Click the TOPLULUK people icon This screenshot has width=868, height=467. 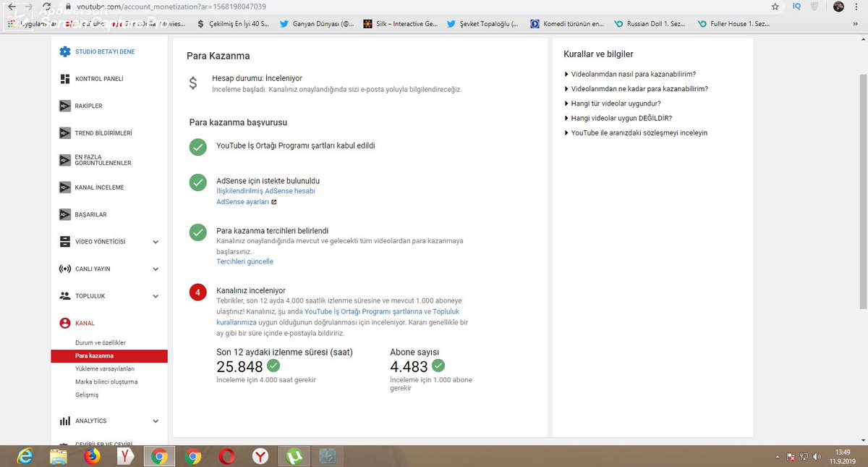65,296
